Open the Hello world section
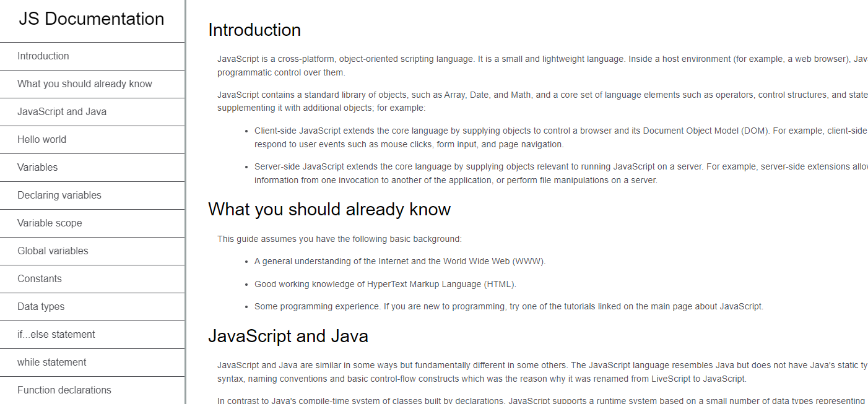 tap(41, 139)
